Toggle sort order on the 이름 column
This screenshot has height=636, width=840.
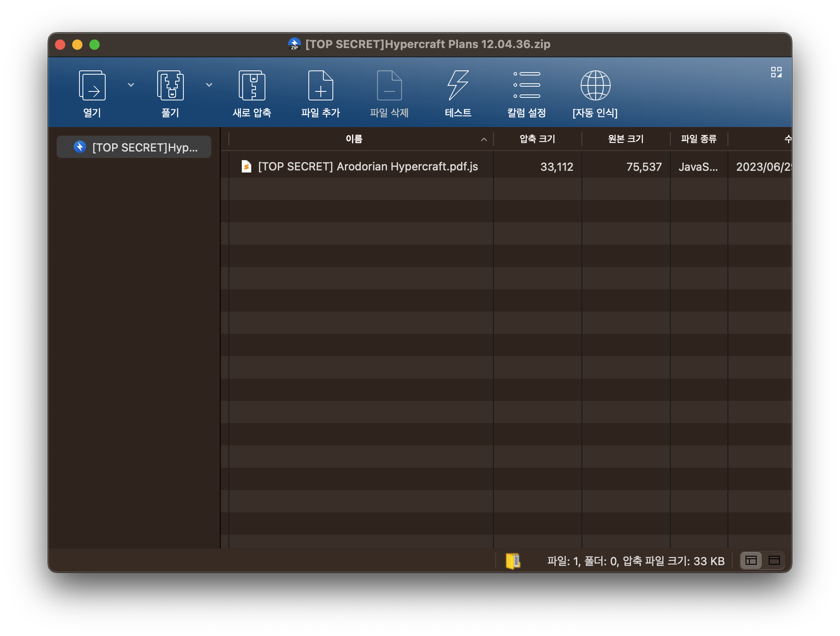coord(354,139)
